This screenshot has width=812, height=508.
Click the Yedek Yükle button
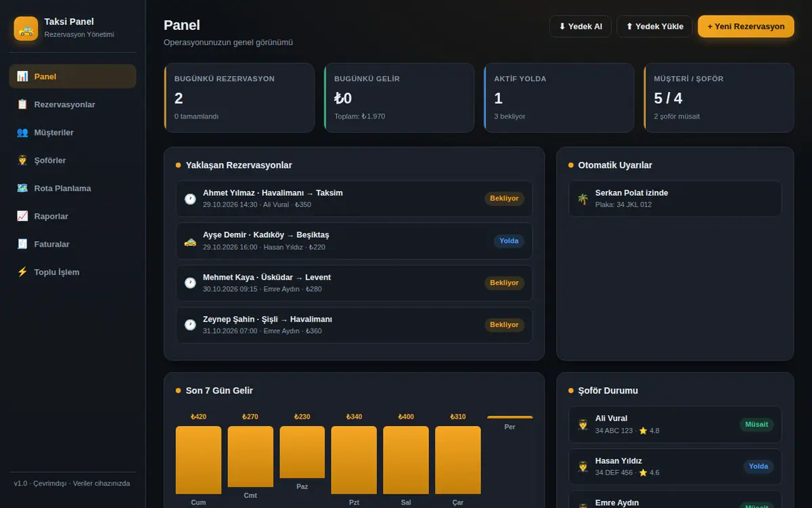(654, 26)
